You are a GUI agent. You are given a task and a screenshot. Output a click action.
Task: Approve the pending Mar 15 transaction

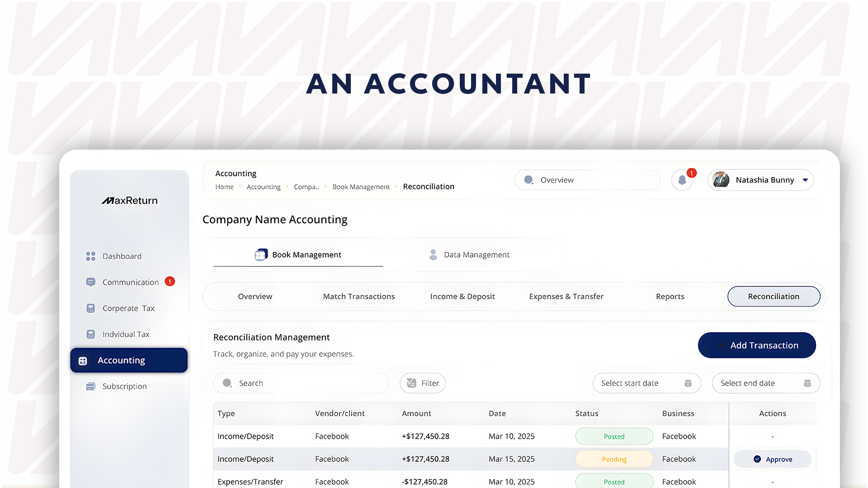[x=773, y=459]
